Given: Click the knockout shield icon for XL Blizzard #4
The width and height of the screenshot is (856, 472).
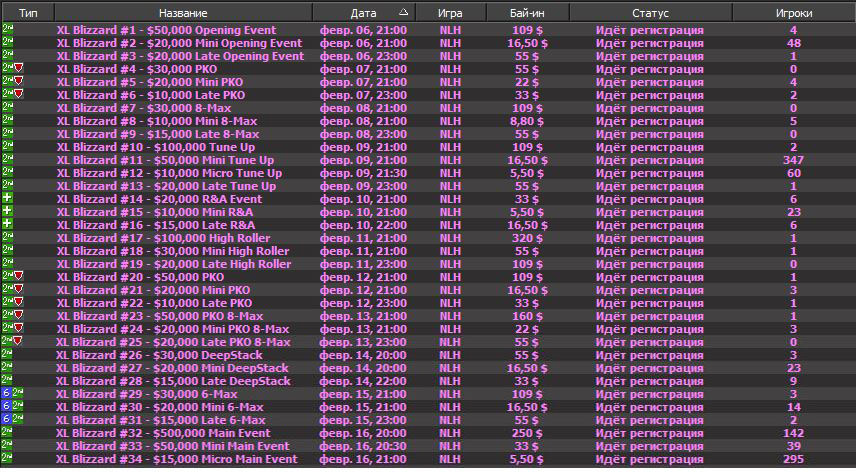Looking at the screenshot, I should tap(17, 69).
